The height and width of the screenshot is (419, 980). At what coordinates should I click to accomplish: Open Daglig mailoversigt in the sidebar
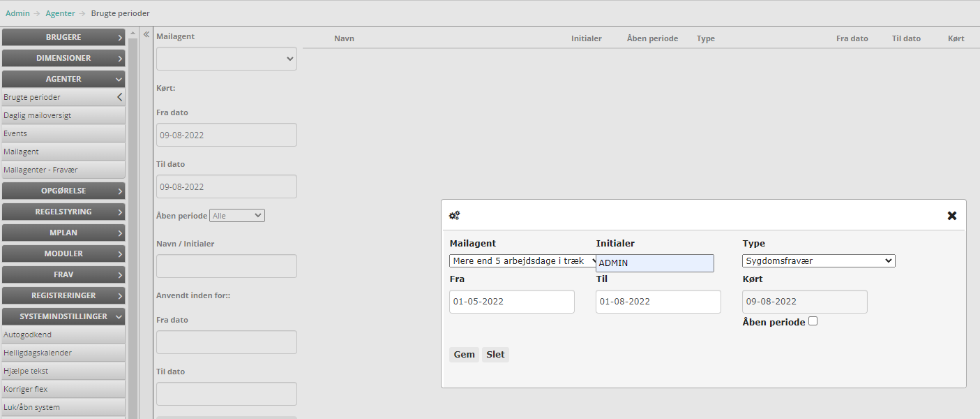tap(38, 115)
